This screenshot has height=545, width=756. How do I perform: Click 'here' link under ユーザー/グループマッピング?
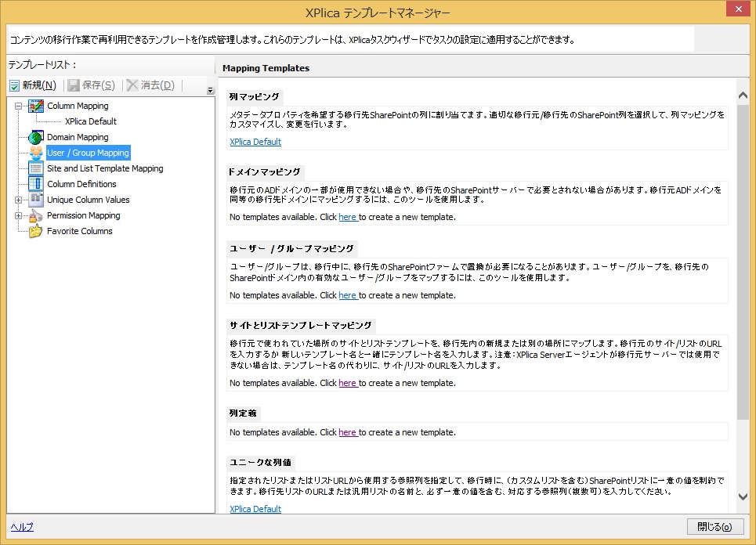pyautogui.click(x=347, y=295)
